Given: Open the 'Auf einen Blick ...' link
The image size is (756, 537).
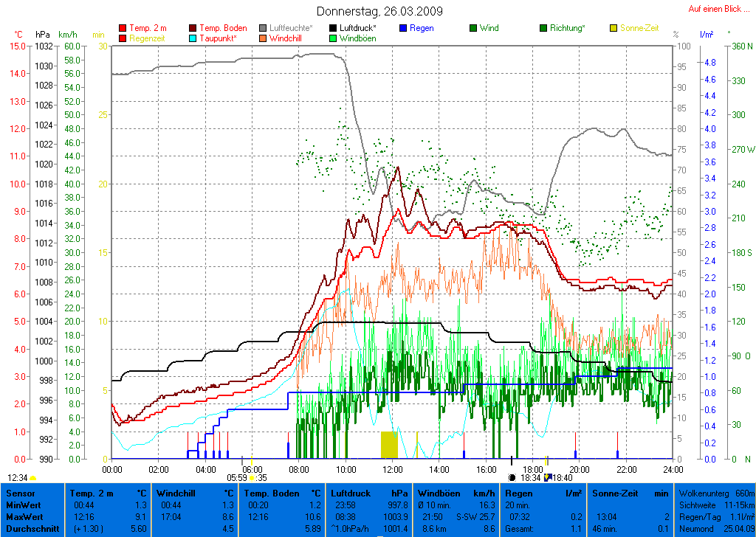Looking at the screenshot, I should tap(718, 9).
